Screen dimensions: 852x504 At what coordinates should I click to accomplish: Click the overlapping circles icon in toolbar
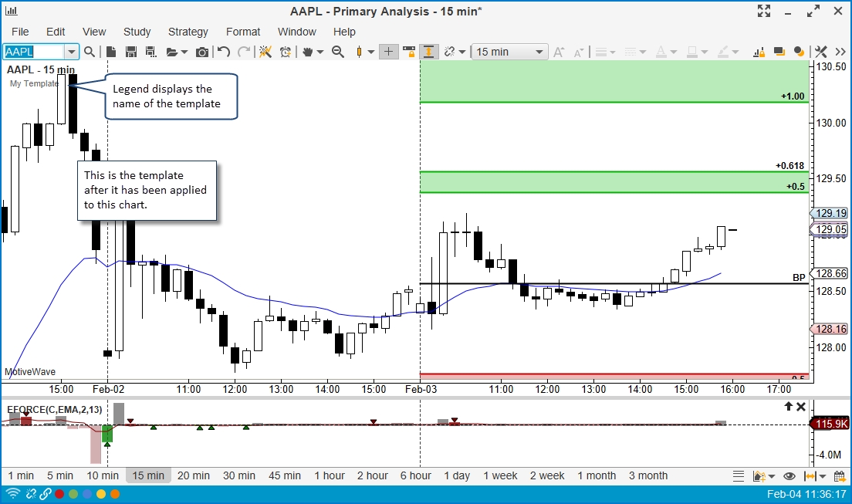pyautogui.click(x=799, y=52)
